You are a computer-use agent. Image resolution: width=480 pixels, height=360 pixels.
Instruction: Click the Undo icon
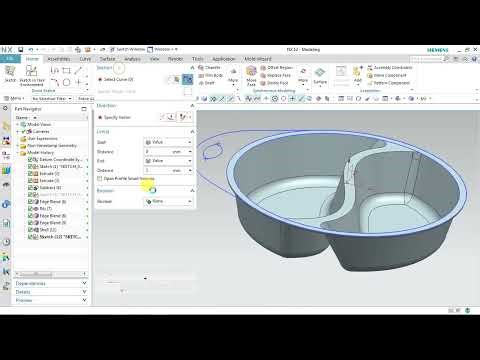pos(31,50)
